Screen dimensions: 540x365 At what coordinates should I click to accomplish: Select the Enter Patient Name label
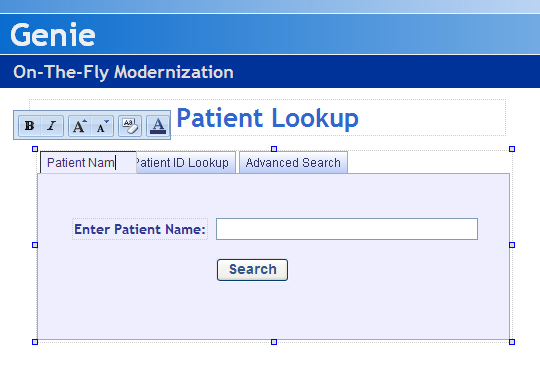(140, 229)
